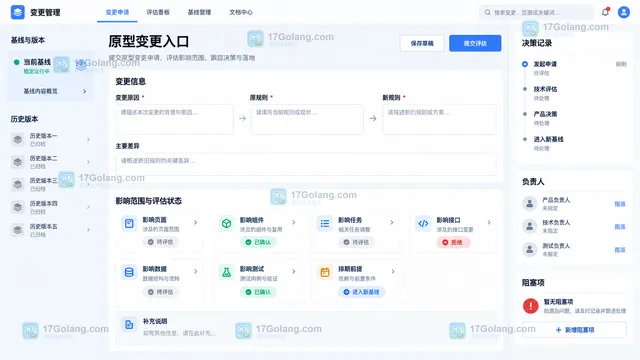Click the 进入新基线 step in 决策记录
The height and width of the screenshot is (360, 640).
[548, 139]
